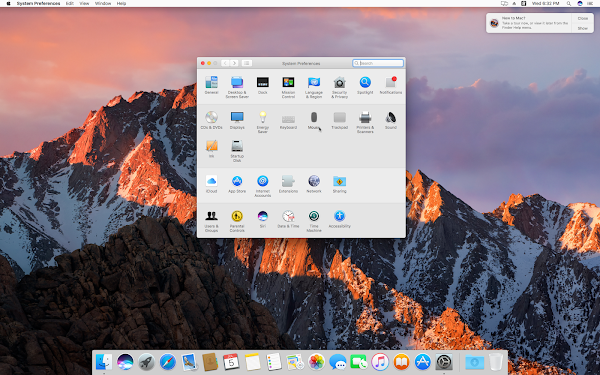Open the Notifications preferences pane
Screen dimensions: 600x375
pos(391,85)
